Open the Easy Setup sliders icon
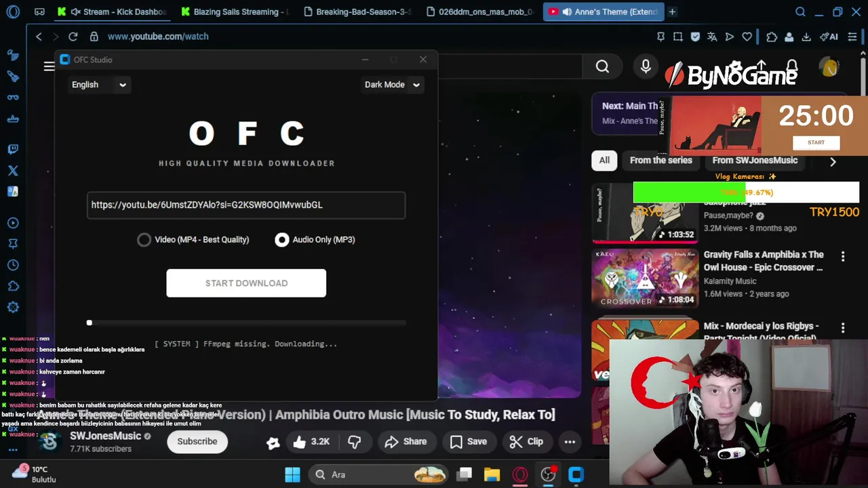Image resolution: width=868 pixels, height=488 pixels. 853,37
